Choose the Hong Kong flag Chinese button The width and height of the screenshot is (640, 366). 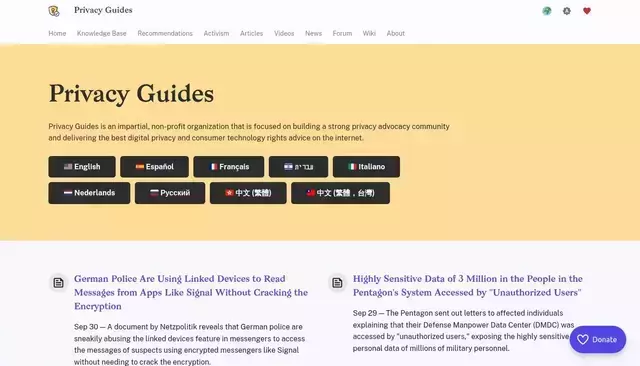pyautogui.click(x=248, y=193)
